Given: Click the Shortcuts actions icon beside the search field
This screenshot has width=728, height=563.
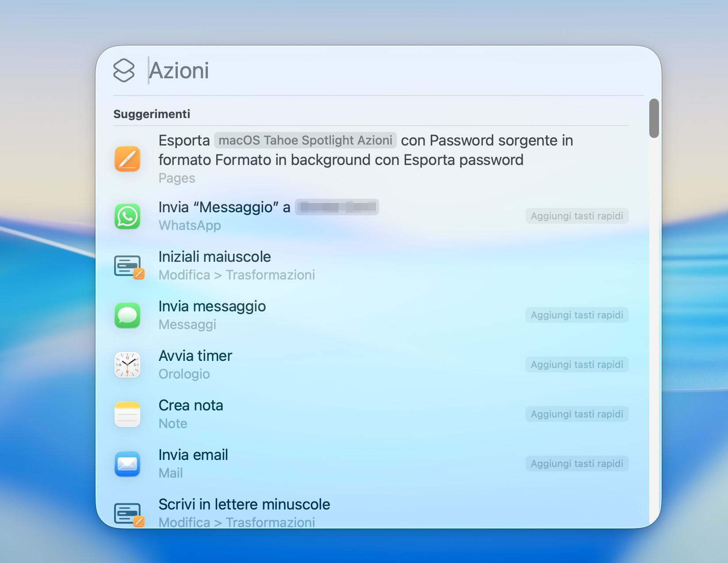Looking at the screenshot, I should [x=124, y=70].
